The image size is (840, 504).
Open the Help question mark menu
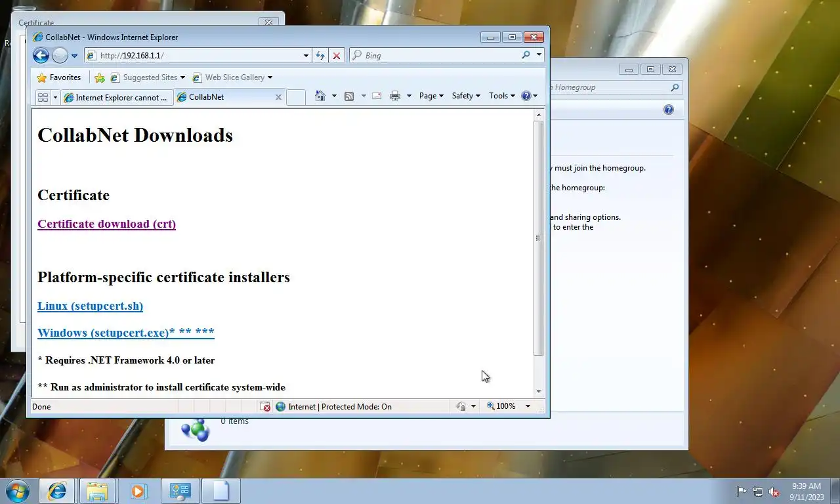click(529, 96)
